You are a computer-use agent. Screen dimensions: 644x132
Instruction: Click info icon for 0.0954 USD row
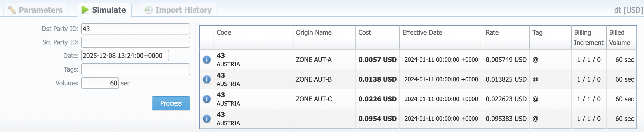tap(207, 119)
